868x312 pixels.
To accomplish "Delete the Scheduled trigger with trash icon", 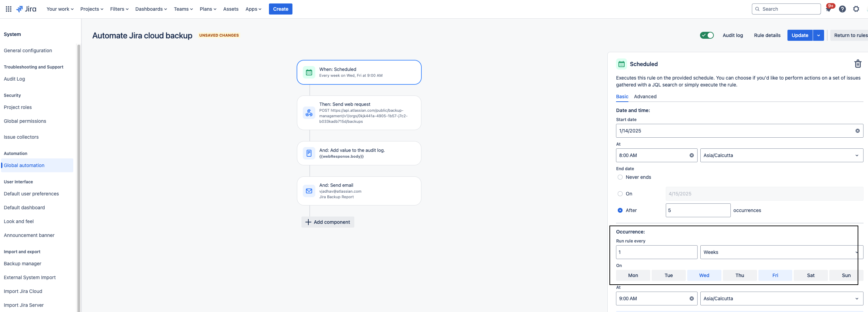I will point(858,64).
